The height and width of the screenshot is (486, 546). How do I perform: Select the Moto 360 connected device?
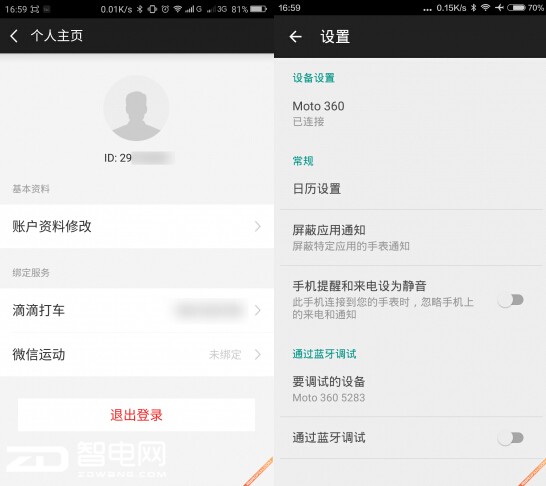pyautogui.click(x=411, y=113)
